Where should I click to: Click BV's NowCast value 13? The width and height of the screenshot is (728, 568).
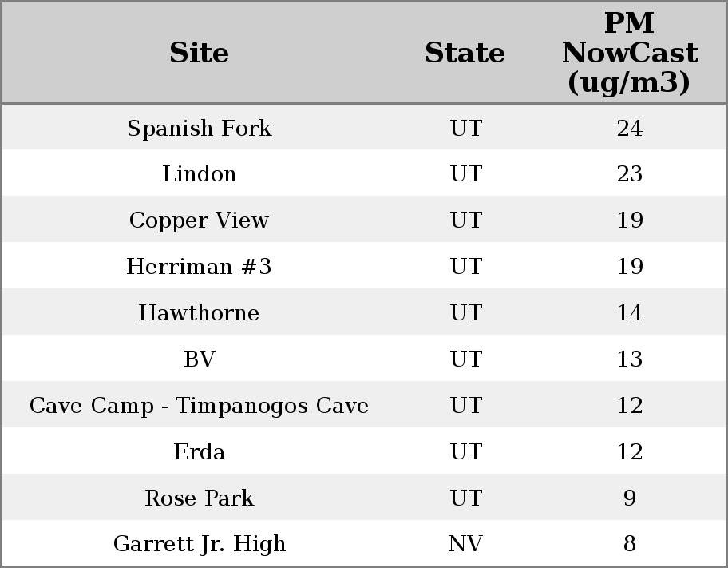629,359
